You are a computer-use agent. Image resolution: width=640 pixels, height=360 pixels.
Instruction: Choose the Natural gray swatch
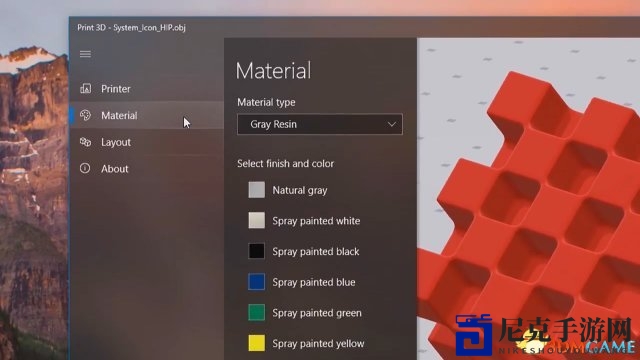(256, 190)
